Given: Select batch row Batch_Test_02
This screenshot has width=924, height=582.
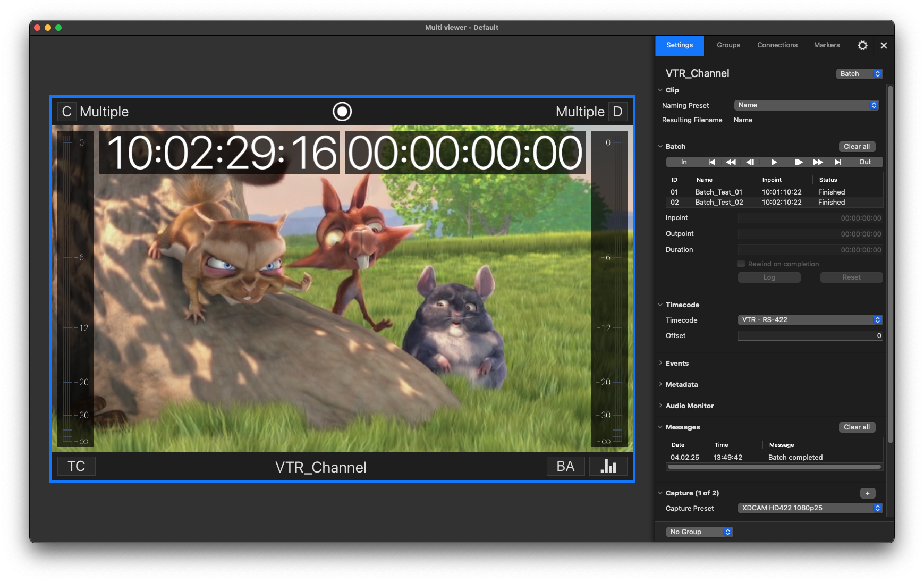Looking at the screenshot, I should pos(774,203).
